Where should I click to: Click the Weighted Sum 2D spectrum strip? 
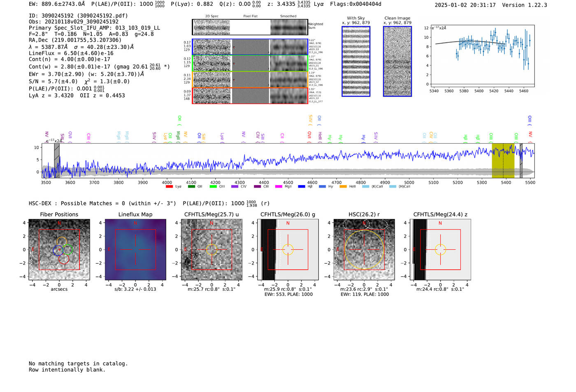[250, 27]
